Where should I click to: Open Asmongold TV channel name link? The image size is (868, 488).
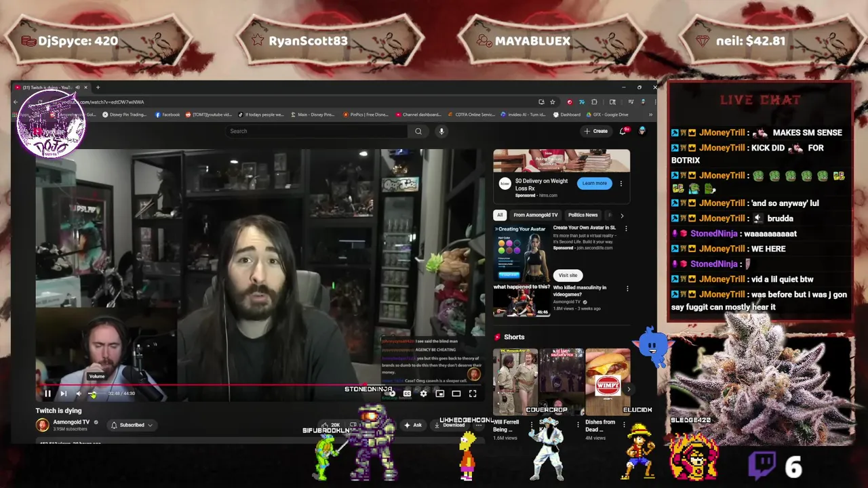[71, 422]
